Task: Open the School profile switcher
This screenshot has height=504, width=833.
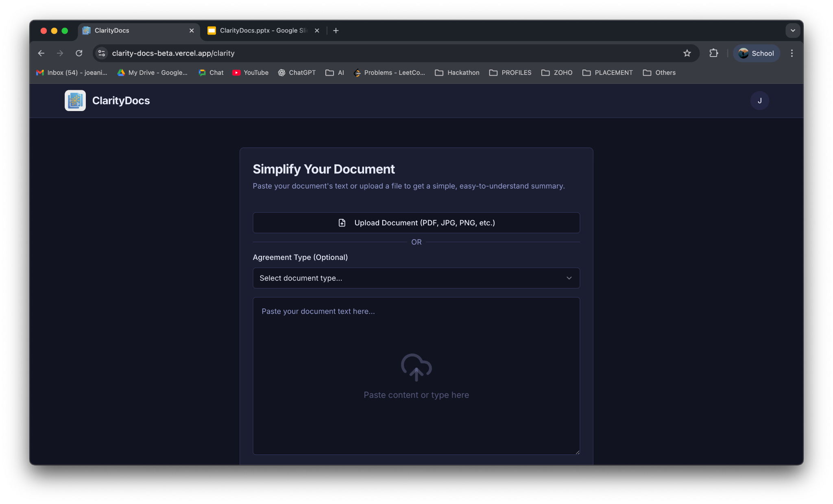Action: pos(756,53)
